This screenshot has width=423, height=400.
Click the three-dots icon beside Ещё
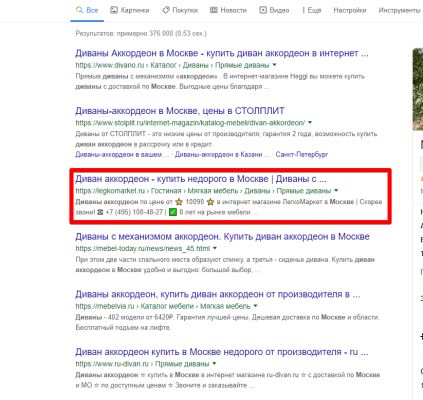tap(304, 10)
